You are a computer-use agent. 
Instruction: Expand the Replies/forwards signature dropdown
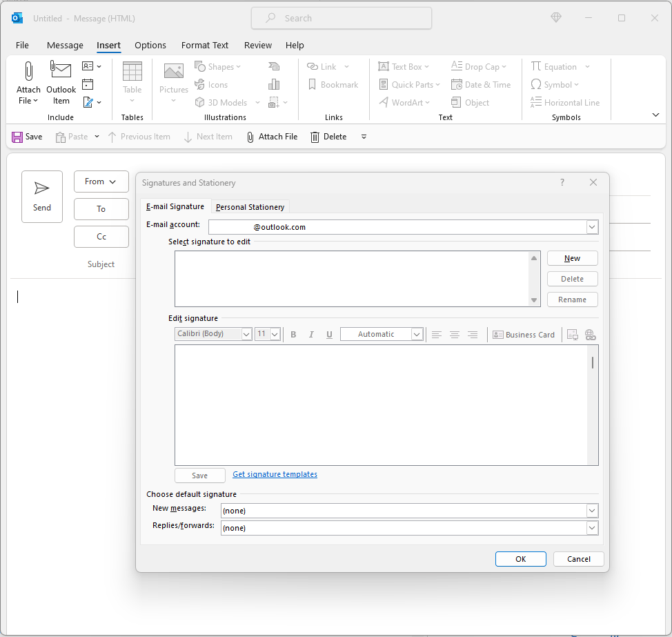[592, 528]
